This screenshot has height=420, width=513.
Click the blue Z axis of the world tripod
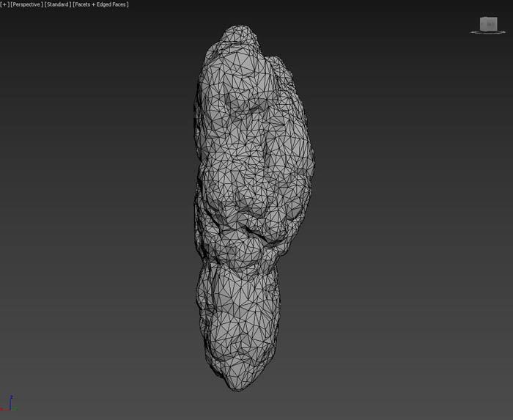coord(12,400)
